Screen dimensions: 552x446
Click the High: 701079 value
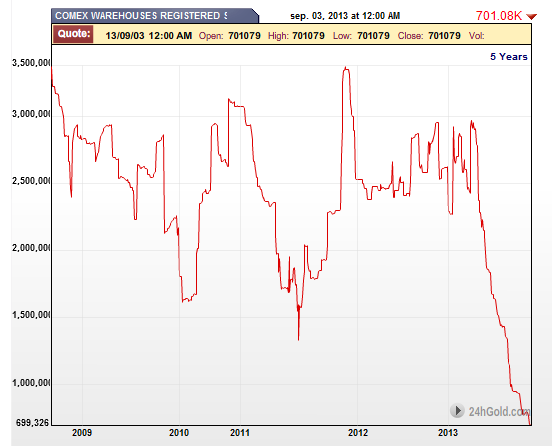308,36
